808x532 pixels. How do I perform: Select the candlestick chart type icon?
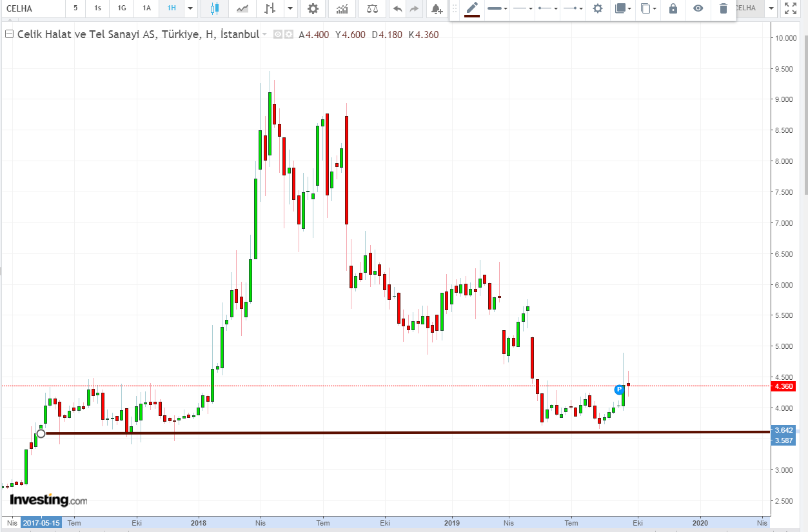pyautogui.click(x=215, y=8)
